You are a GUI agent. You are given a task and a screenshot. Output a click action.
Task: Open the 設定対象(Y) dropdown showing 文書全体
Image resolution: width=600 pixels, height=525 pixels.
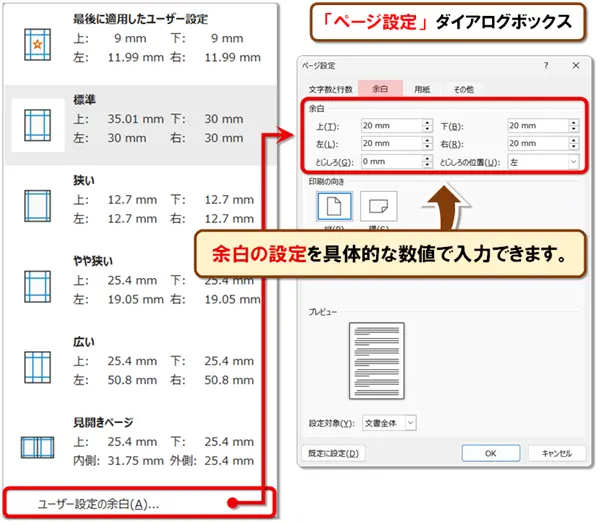[389, 423]
